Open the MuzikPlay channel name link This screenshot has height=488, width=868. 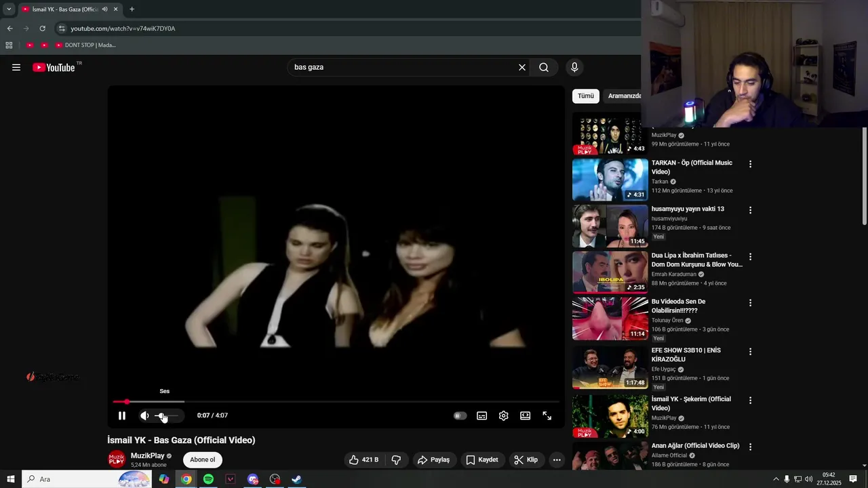pos(147,455)
